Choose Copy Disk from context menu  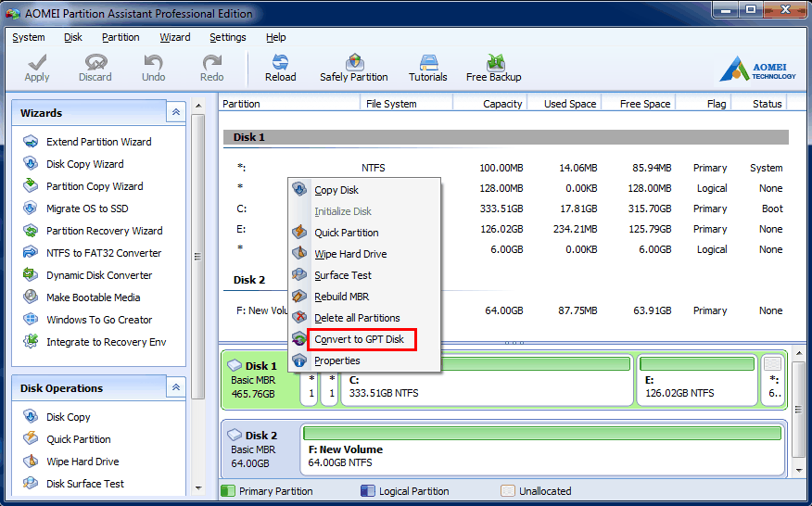point(364,190)
